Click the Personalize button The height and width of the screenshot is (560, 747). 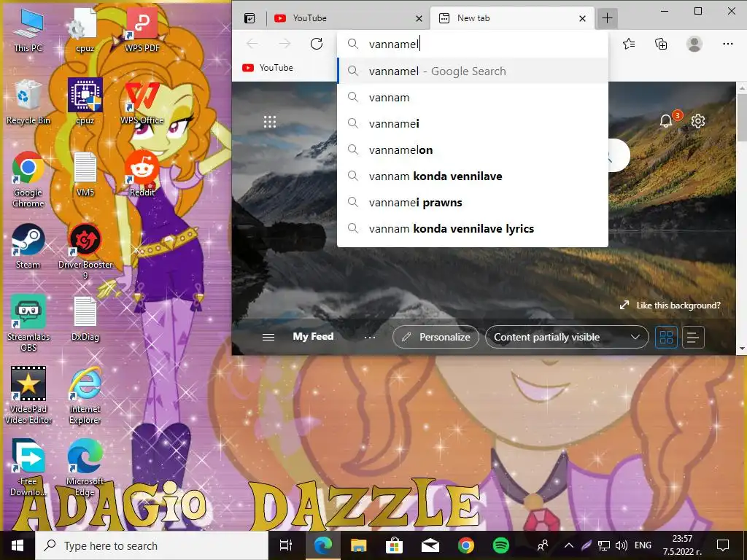436,337
